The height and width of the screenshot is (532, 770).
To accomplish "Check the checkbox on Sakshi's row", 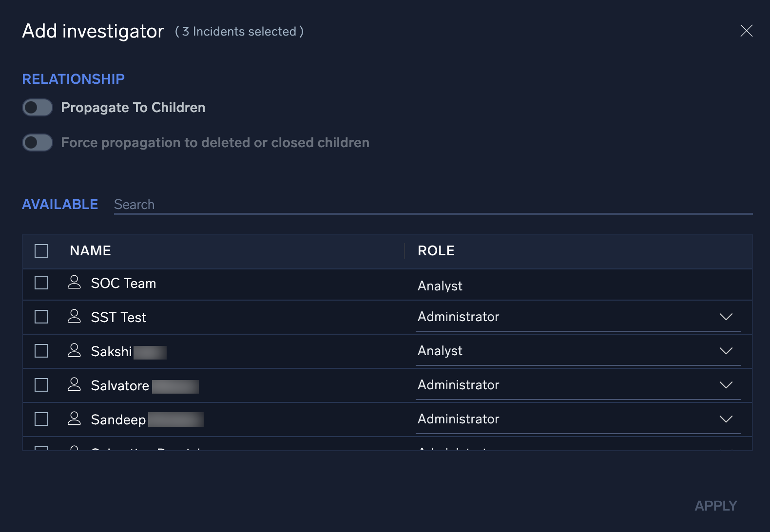I will point(41,351).
